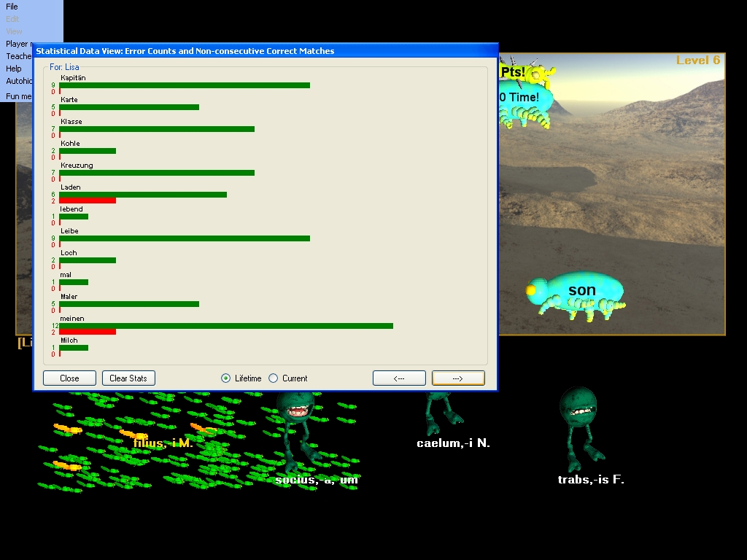
Task: Click the green bar for 'Kapitän'
Action: (x=185, y=85)
